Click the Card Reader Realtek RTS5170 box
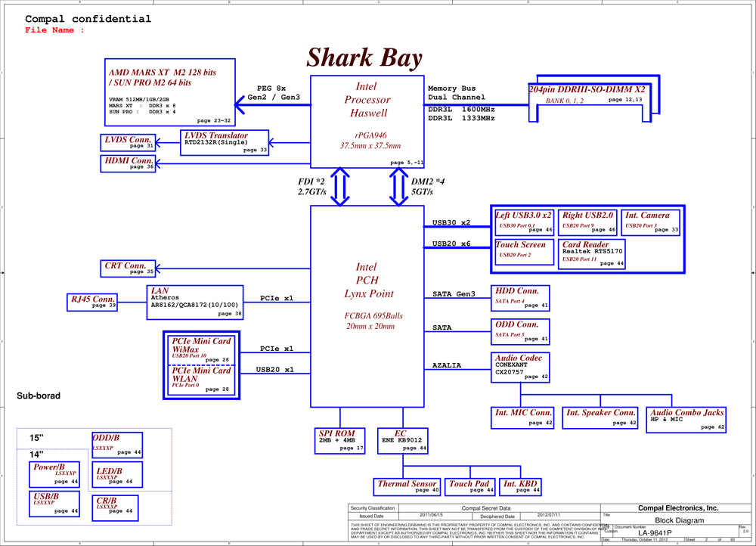Viewport: 756px width, 546px height. (x=592, y=253)
